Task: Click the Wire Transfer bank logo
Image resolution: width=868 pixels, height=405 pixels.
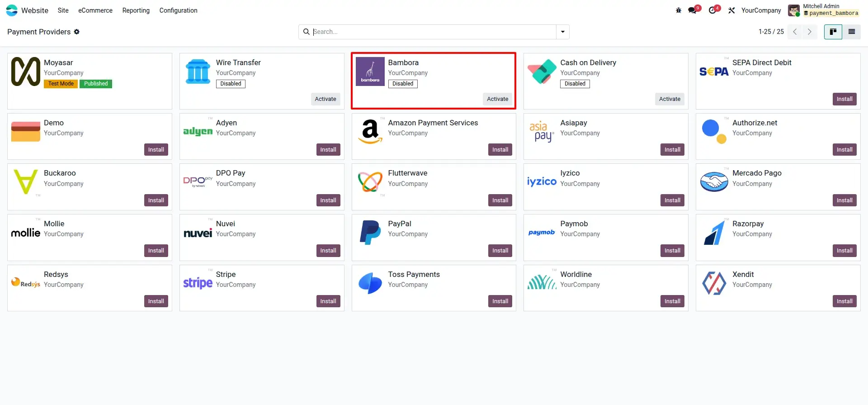Action: (198, 71)
